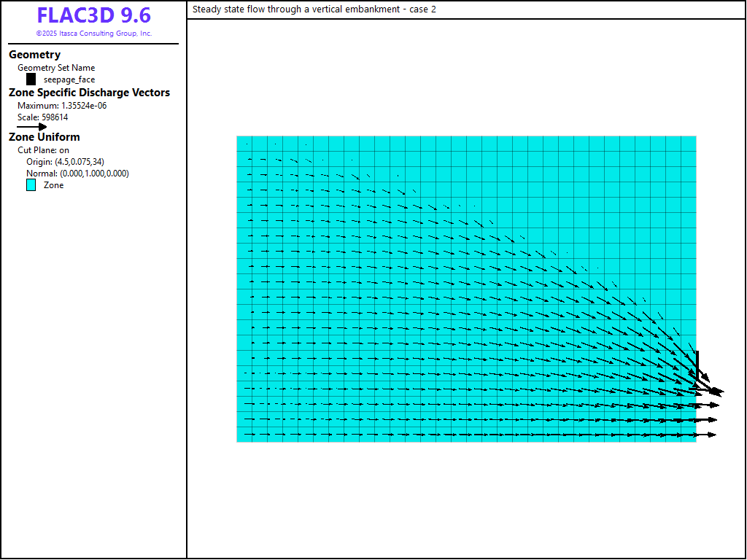The image size is (747, 560).
Task: Click the cyan Zone legend swatch
Action: pos(31,185)
